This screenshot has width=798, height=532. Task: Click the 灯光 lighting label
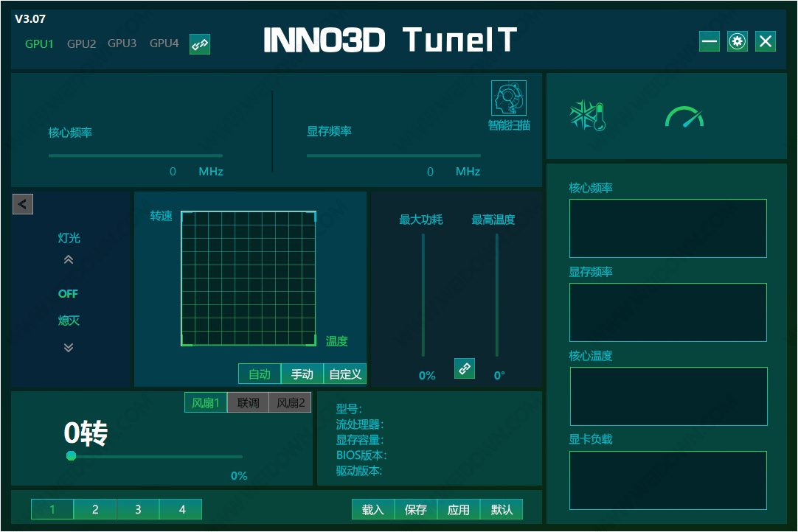tap(69, 237)
